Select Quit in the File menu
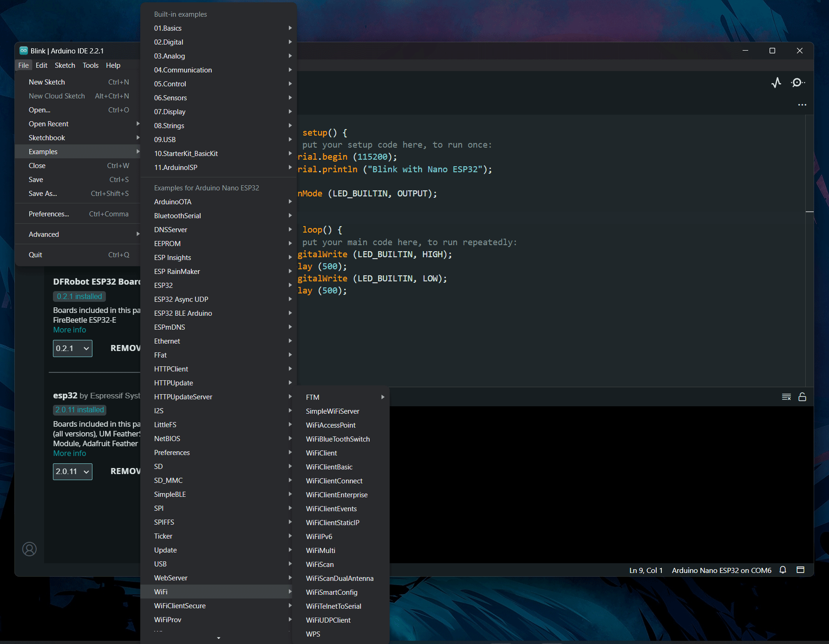The width and height of the screenshot is (829, 644). pyautogui.click(x=78, y=255)
